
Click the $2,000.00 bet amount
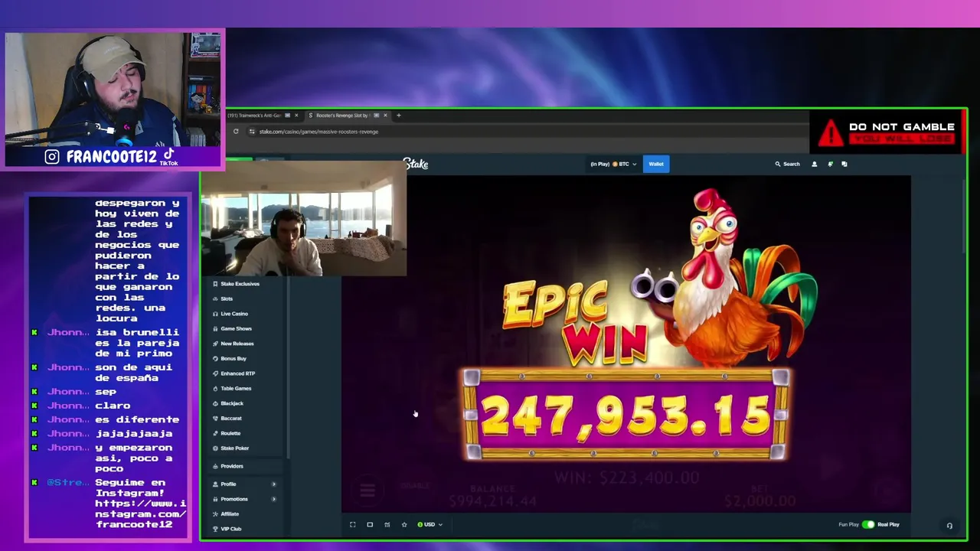click(x=759, y=501)
